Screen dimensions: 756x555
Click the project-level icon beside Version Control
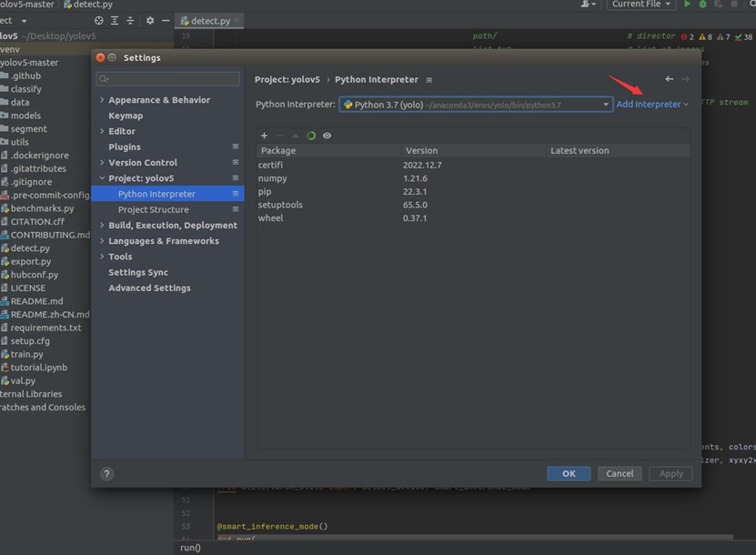pos(236,163)
